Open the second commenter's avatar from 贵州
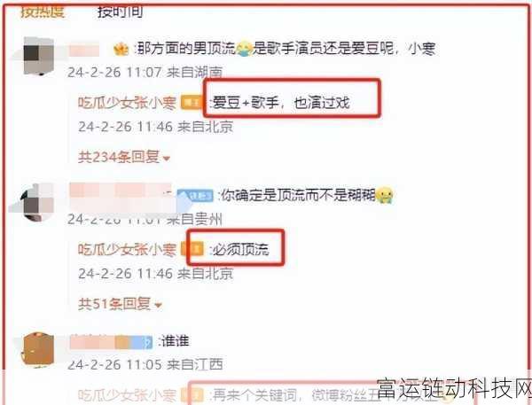 coord(38,203)
